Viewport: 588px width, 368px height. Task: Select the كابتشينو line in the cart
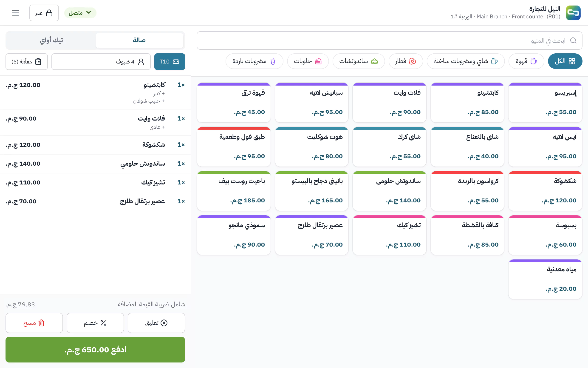(x=95, y=92)
